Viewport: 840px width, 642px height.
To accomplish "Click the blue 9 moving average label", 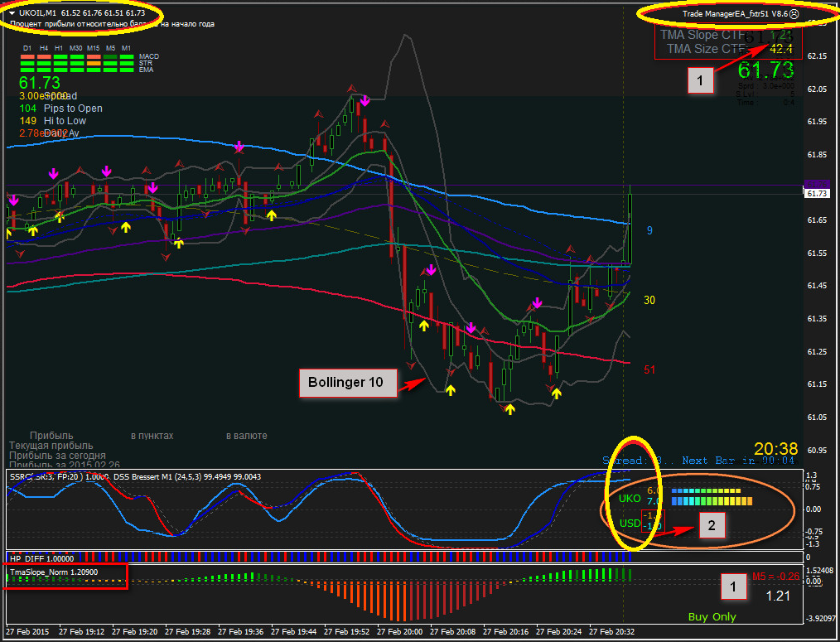I will tap(649, 230).
